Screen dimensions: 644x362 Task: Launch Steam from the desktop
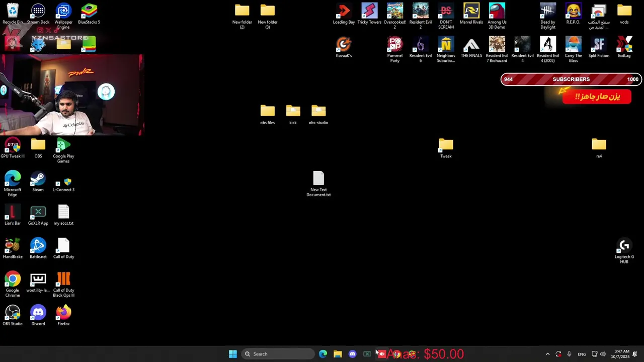pos(38,182)
